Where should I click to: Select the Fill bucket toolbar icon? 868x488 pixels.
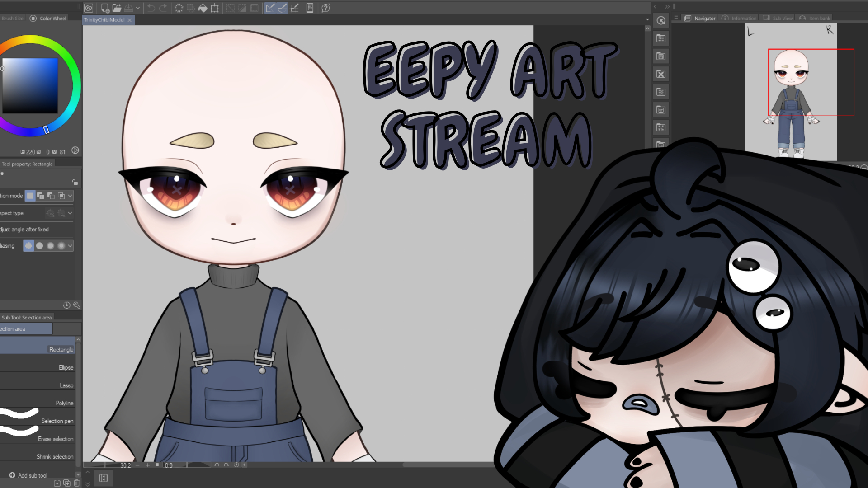(x=203, y=8)
